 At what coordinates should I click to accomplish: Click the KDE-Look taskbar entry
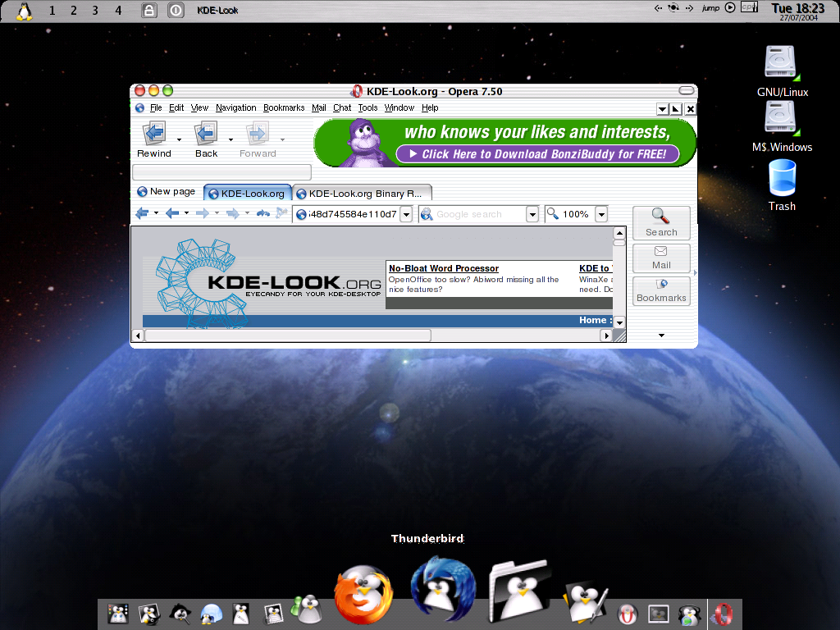(217, 11)
